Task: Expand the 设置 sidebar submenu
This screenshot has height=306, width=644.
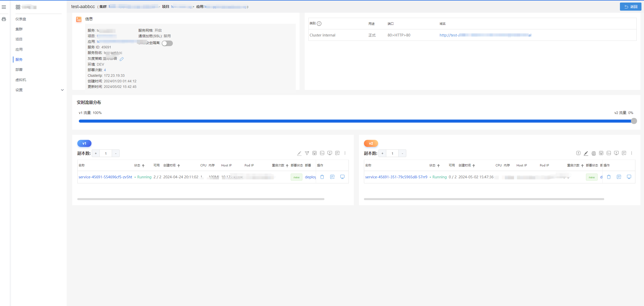Action: click(62, 90)
